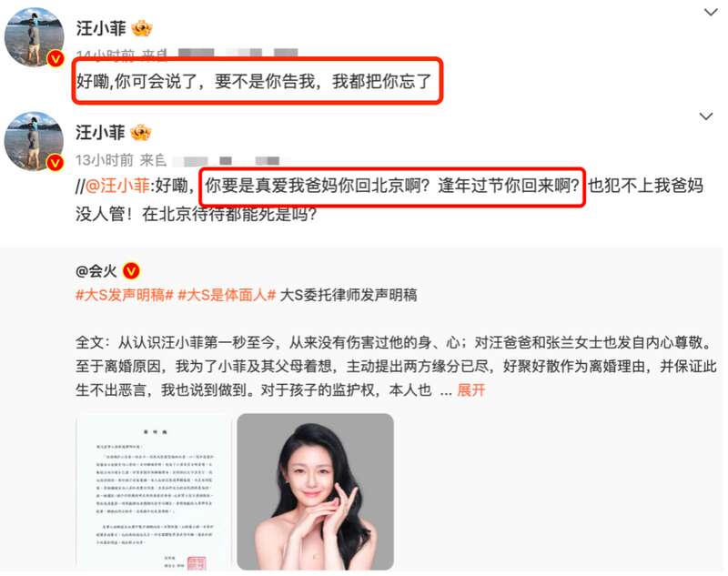Open 汪小菲 username on first post
The height and width of the screenshot is (576, 728).
(101, 29)
